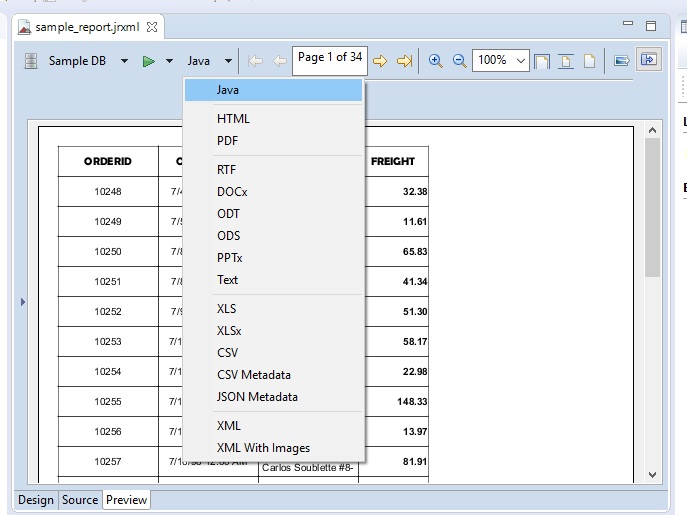687x515 pixels.
Task: Click order ID 10250 cell
Action: tap(108, 252)
